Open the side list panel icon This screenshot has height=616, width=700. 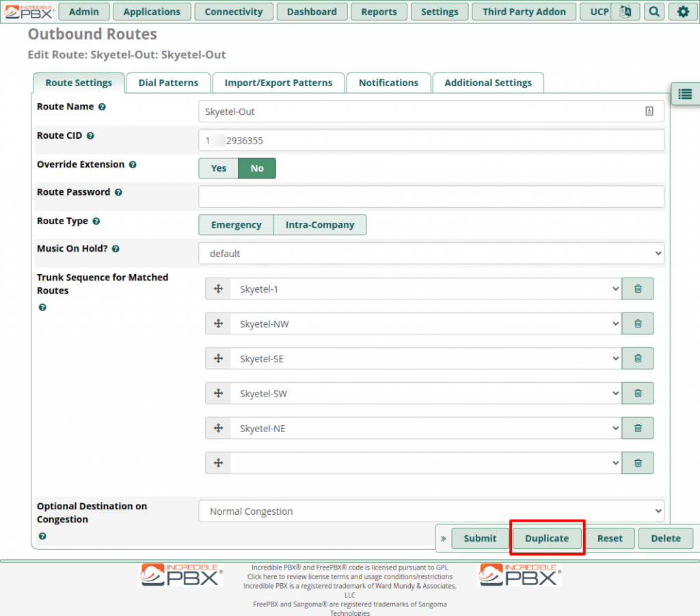(685, 94)
